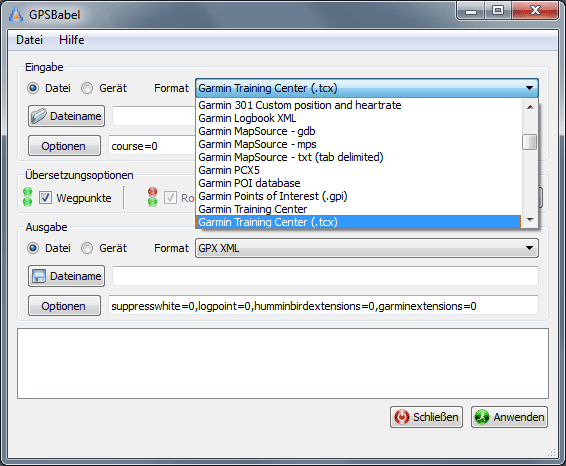Click the empty log output text area
This screenshot has width=566, height=466.
coord(283,363)
